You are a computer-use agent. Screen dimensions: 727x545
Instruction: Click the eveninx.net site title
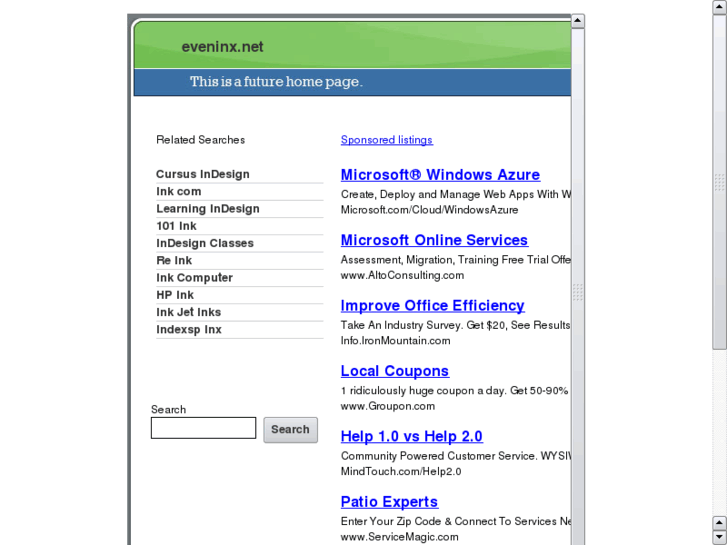[222, 46]
